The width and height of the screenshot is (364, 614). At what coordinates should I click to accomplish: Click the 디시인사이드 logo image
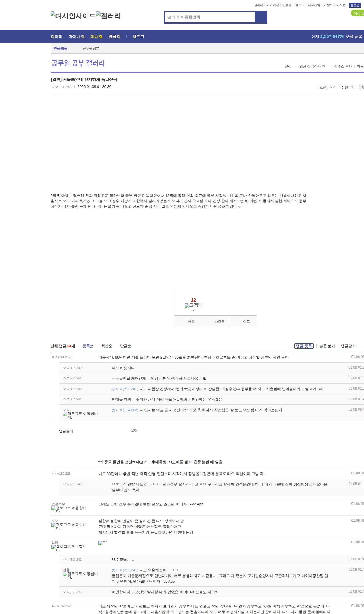click(x=73, y=16)
